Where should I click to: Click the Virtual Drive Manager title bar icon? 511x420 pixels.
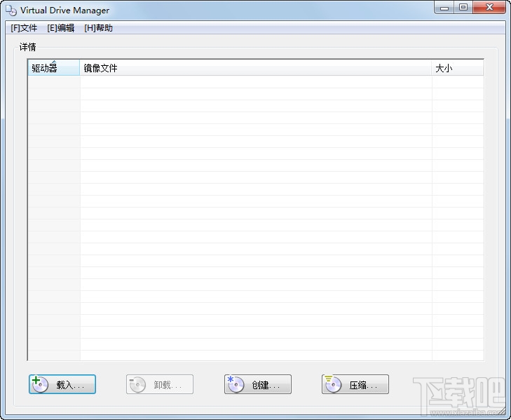point(11,11)
